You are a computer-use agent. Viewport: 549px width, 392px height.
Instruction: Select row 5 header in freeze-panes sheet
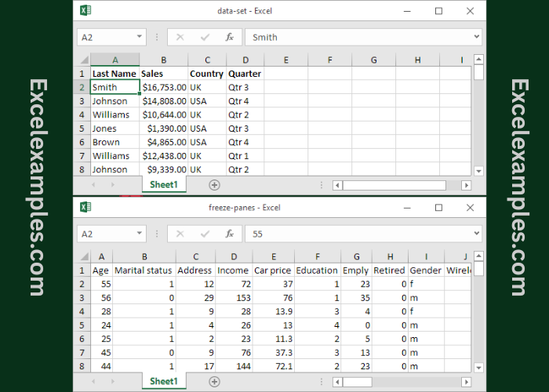coord(82,325)
